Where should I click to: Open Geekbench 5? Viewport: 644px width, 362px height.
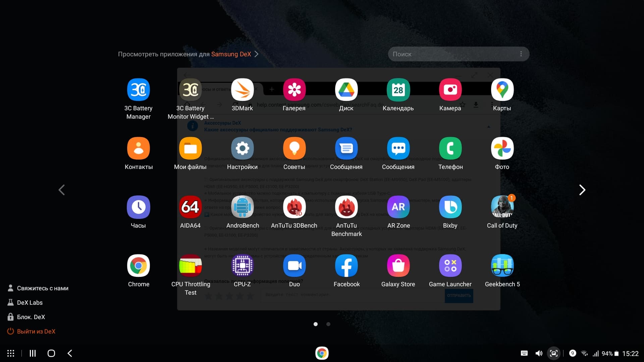pyautogui.click(x=502, y=266)
